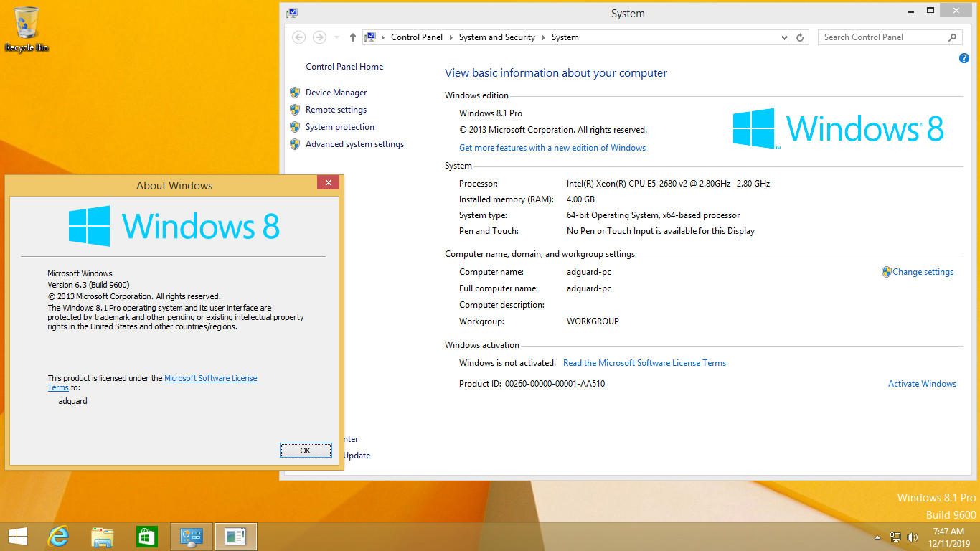Open System protection link

[x=340, y=127]
